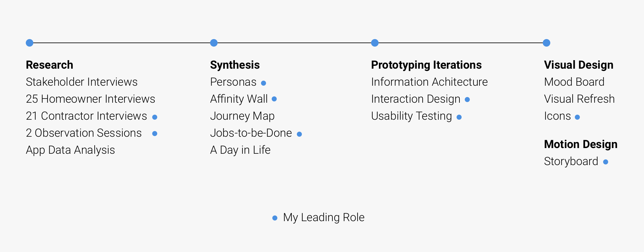Click the blue dot beside Personas
Screen dimensions: 644x252
(264, 83)
